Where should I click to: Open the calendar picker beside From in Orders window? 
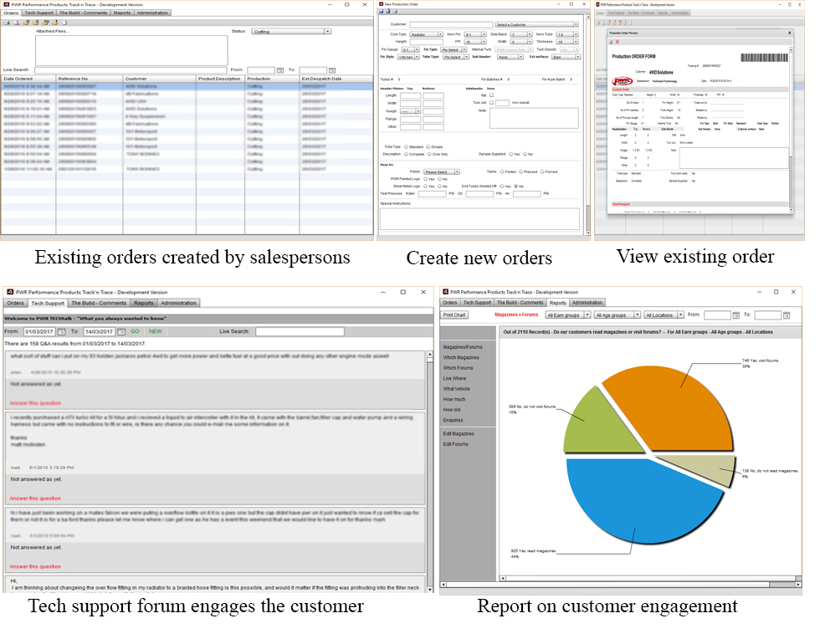tap(280, 70)
